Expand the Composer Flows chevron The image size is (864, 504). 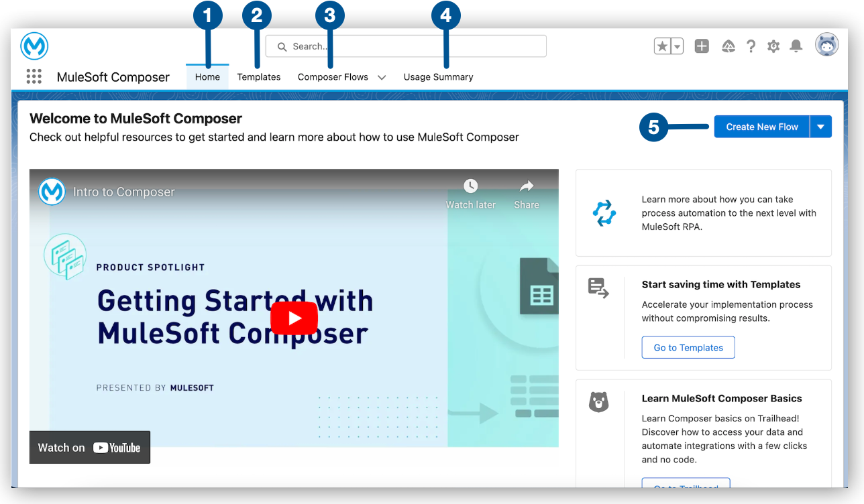(x=382, y=77)
